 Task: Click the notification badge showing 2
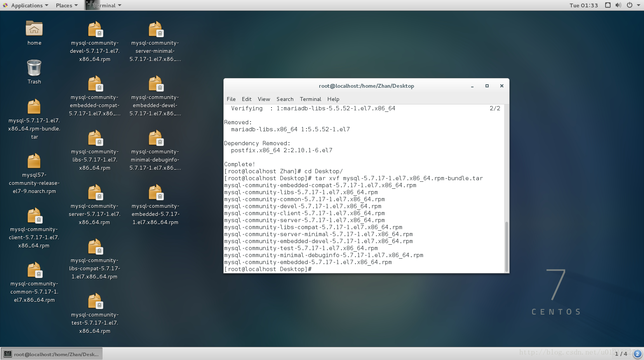coord(637,353)
